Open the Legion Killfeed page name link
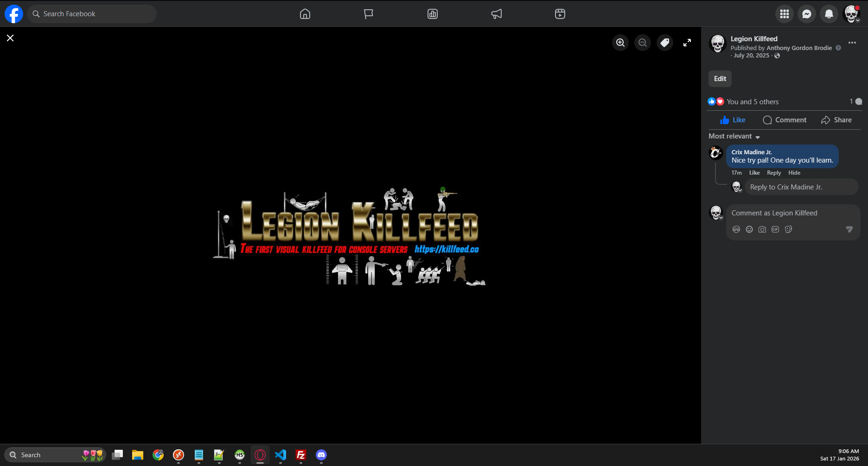The height and width of the screenshot is (466, 868). click(x=754, y=39)
